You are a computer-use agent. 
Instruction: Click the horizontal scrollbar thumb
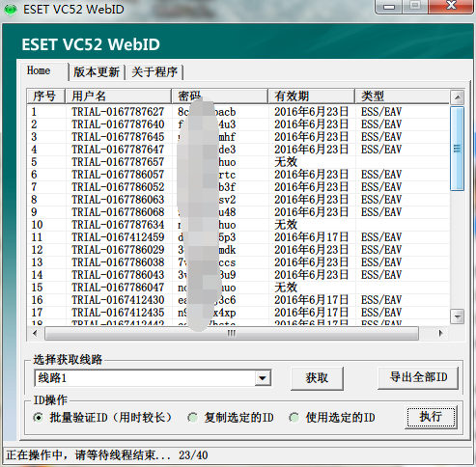pyautogui.click(x=232, y=333)
